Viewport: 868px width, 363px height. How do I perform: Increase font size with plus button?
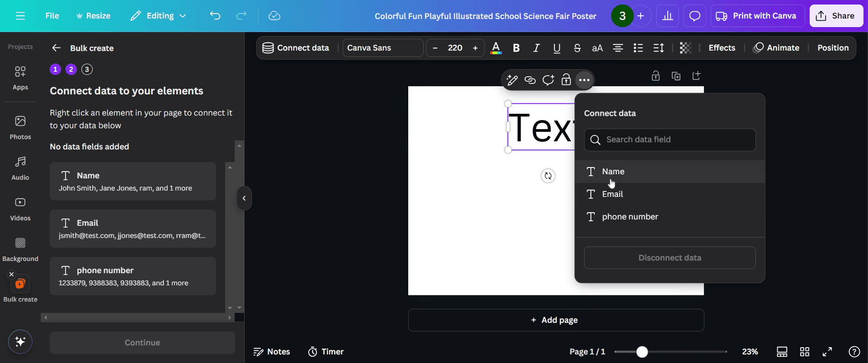475,48
